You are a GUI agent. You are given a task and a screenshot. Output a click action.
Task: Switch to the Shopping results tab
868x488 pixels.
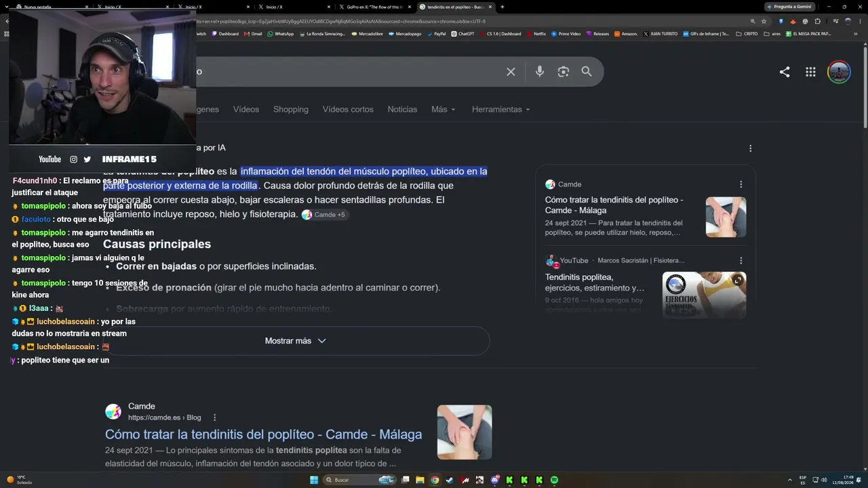291,109
